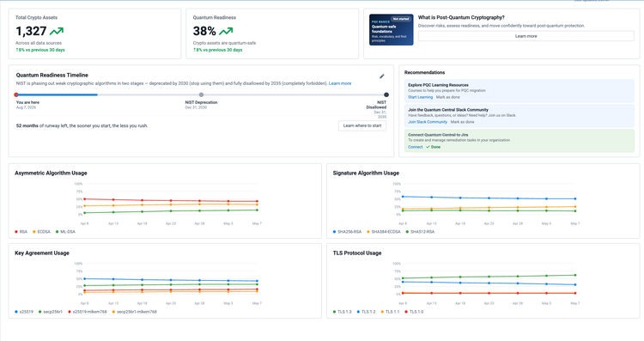The image size is (644, 341).
Task: Click the Learn where to start button
Action: point(362,125)
